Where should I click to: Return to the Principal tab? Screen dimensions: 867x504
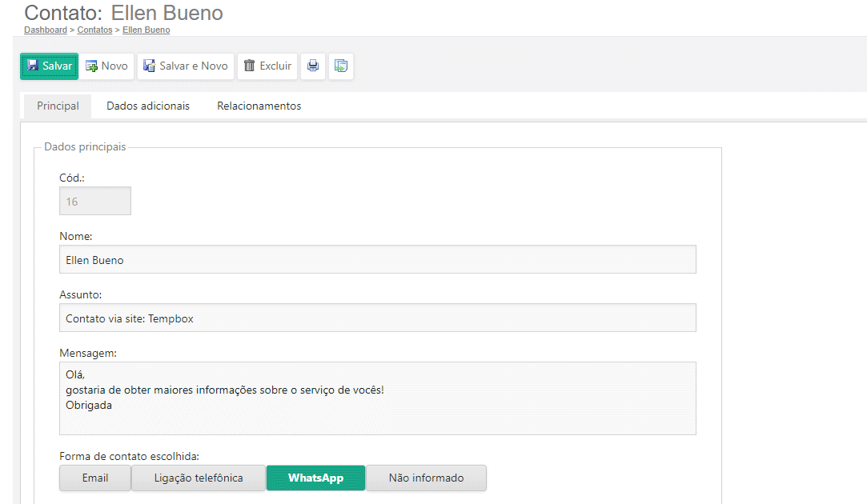[x=56, y=106]
